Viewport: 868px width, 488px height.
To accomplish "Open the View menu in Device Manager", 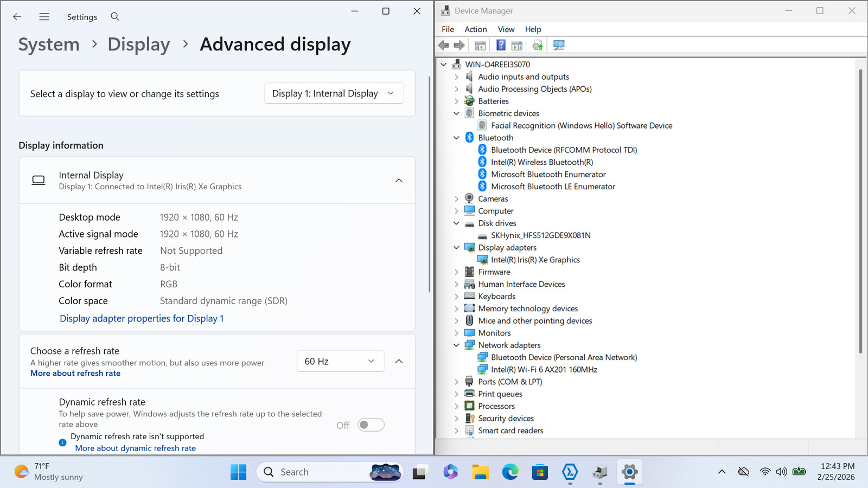I will [x=506, y=29].
